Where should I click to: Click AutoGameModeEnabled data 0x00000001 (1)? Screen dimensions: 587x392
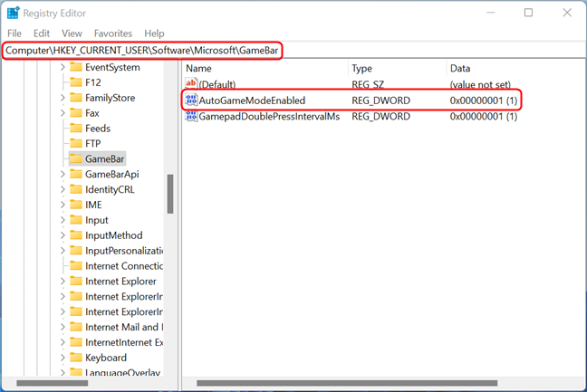pyautogui.click(x=484, y=100)
